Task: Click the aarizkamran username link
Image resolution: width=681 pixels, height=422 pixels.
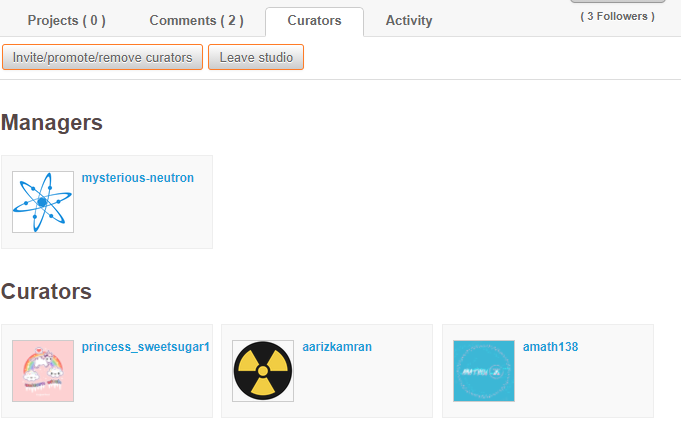Action: (x=337, y=347)
